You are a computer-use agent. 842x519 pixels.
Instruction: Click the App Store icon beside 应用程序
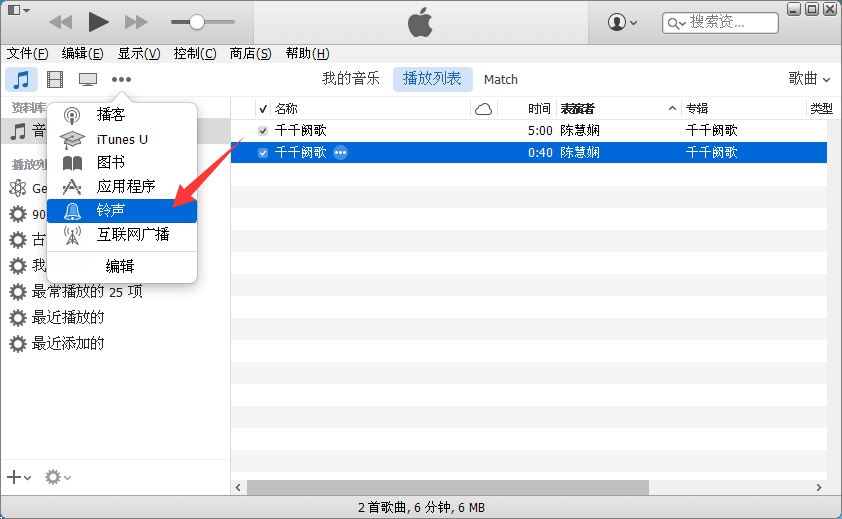72,187
